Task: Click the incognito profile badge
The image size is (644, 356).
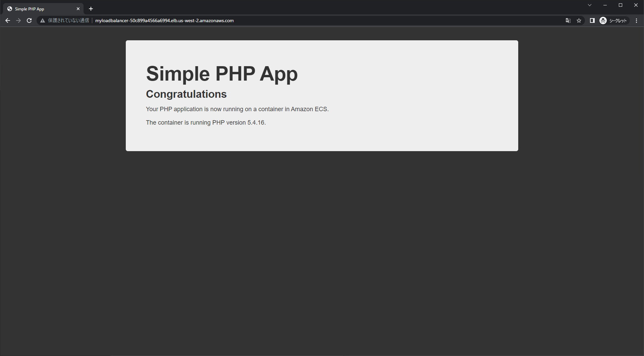Action: click(603, 20)
